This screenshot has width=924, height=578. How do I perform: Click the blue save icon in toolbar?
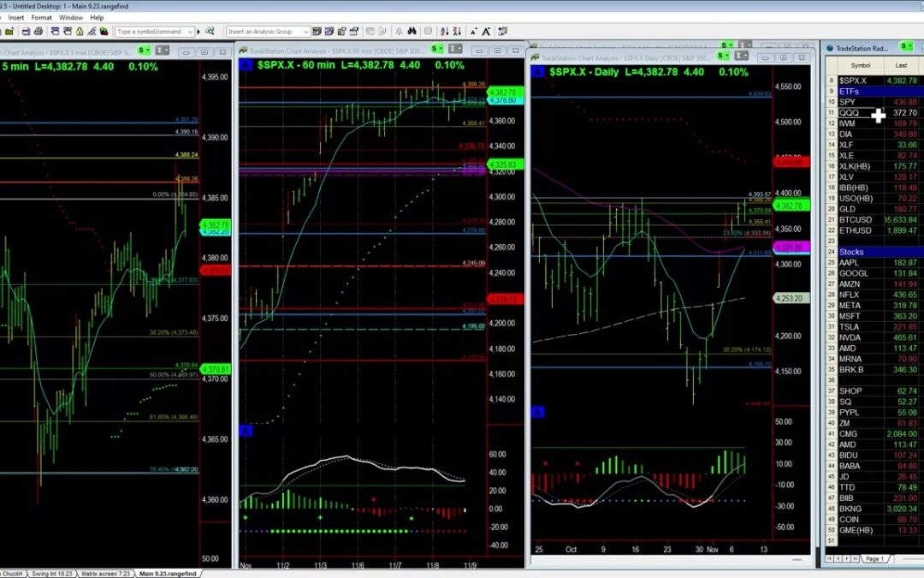tap(26, 32)
